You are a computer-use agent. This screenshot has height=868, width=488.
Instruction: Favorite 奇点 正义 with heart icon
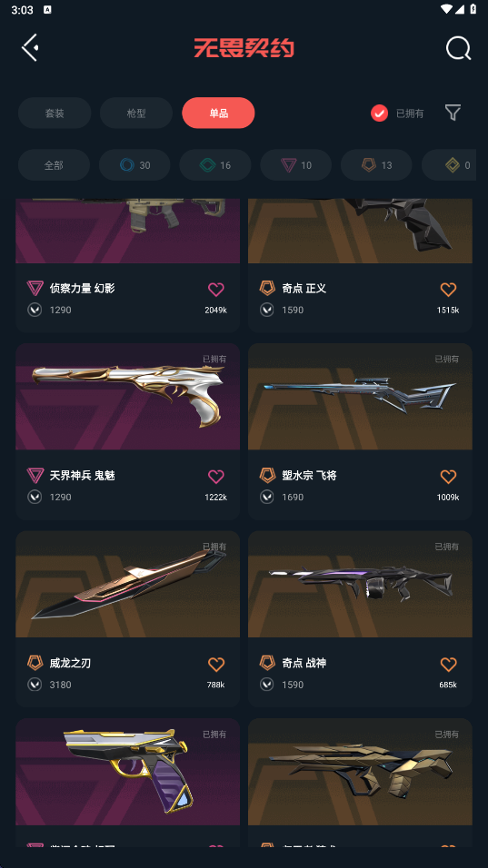coord(448,289)
